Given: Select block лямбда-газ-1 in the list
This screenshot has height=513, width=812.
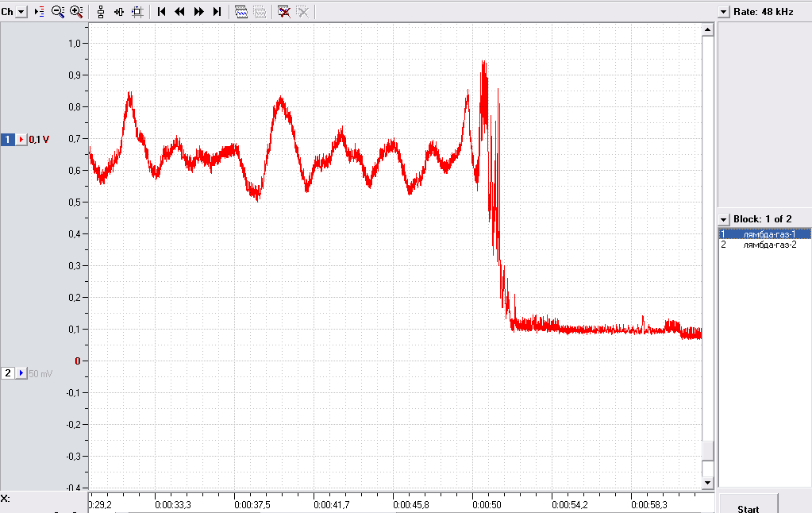Looking at the screenshot, I should pos(764,234).
